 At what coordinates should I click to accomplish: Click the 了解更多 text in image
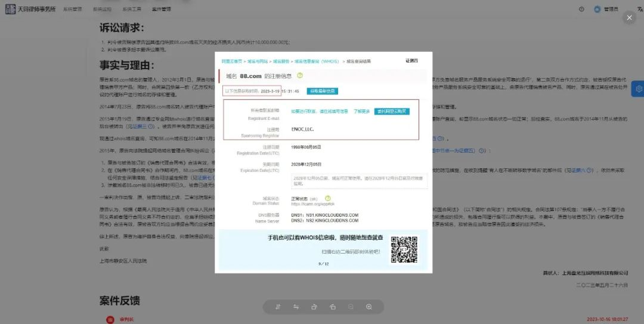pos(362,112)
